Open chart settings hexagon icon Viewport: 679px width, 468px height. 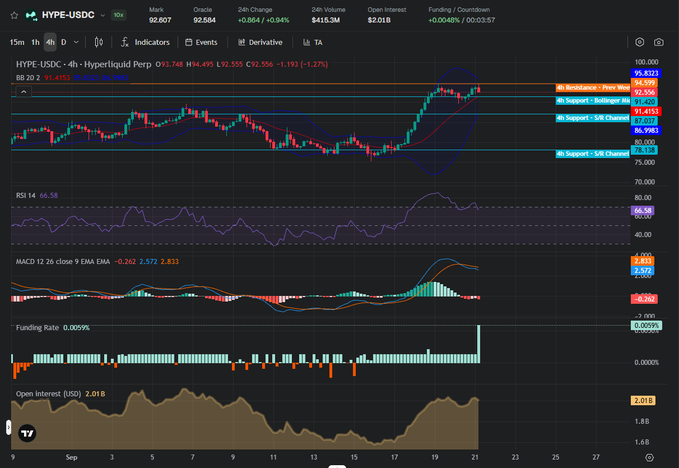[x=639, y=42]
